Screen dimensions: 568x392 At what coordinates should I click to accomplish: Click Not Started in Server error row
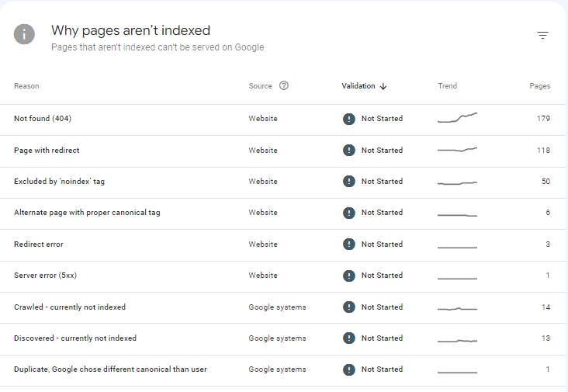click(383, 276)
